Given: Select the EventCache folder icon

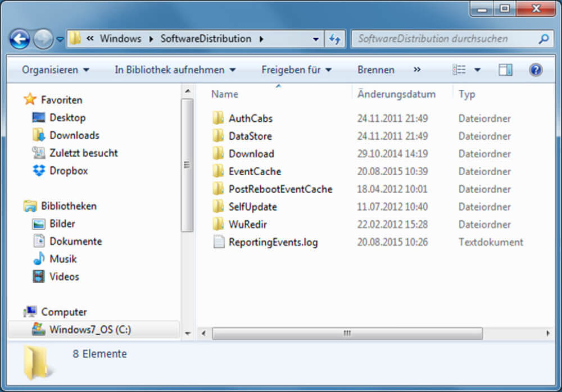Looking at the screenshot, I should point(218,171).
